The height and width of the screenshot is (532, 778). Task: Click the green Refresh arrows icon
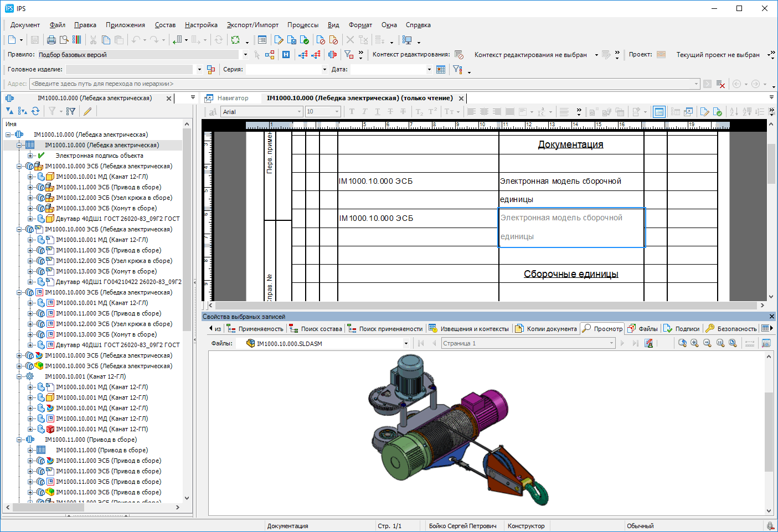(x=235, y=40)
